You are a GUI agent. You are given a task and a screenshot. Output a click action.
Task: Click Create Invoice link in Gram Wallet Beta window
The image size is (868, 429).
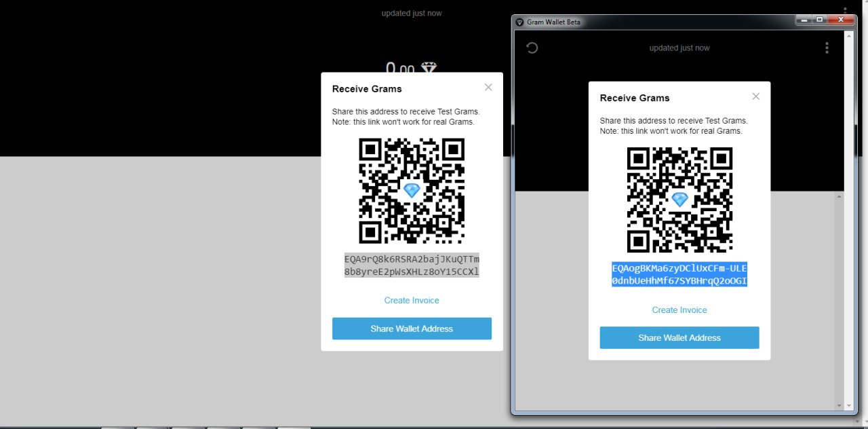pyautogui.click(x=679, y=310)
